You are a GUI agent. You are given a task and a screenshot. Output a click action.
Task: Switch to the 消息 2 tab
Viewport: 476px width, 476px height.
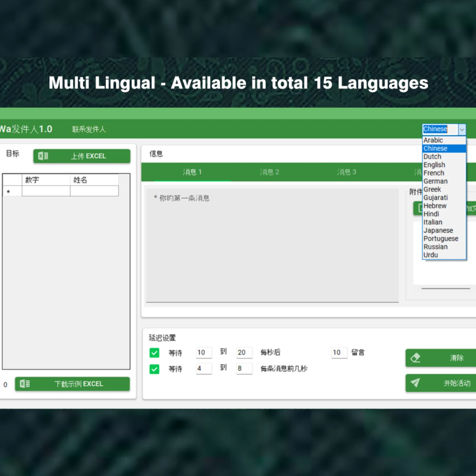pos(269,172)
